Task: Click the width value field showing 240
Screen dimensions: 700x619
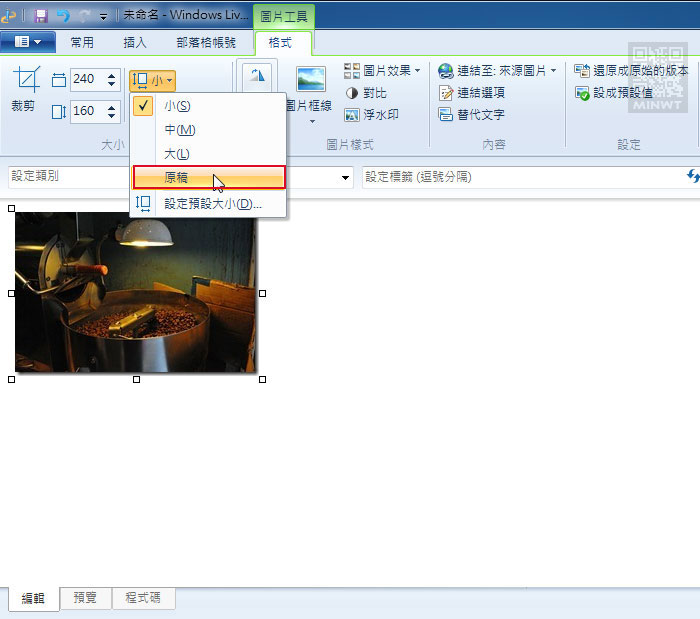Action: [x=88, y=79]
